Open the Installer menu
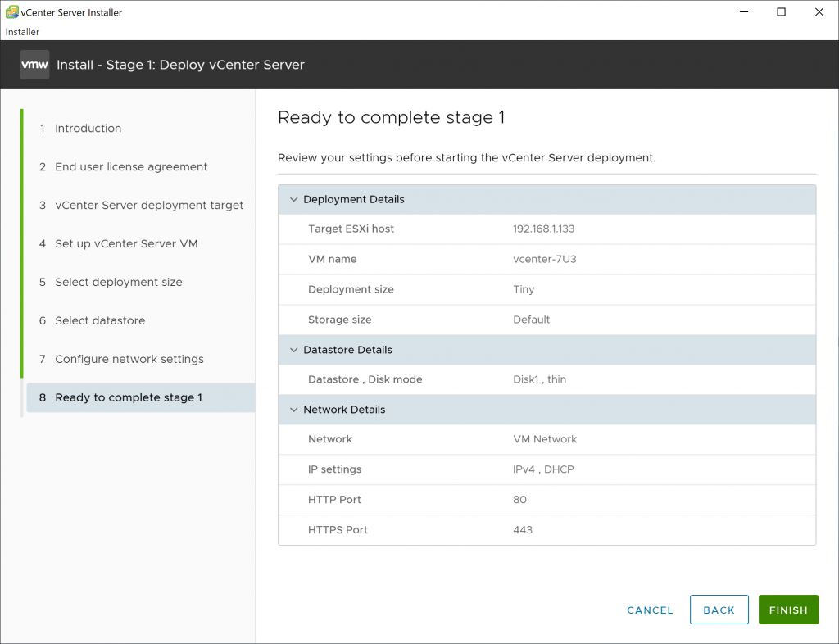Viewport: 839px width, 644px height. [x=22, y=32]
